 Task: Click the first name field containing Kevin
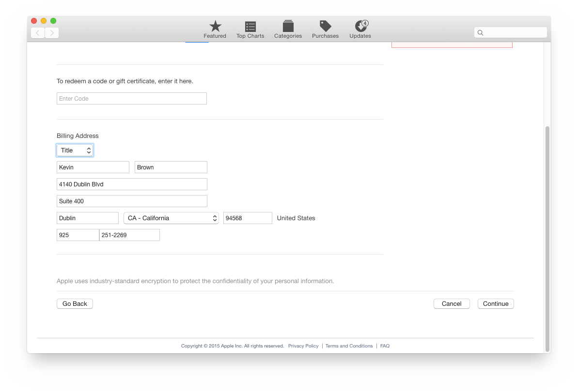tap(93, 167)
